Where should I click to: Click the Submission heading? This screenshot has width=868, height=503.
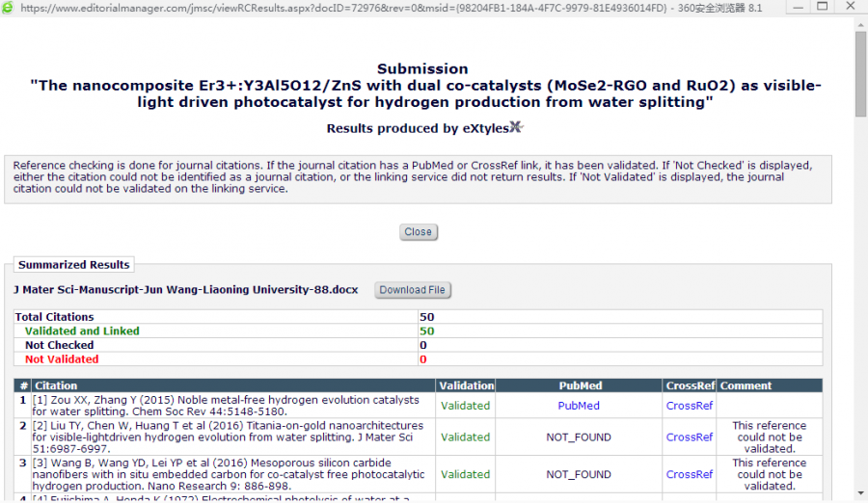click(422, 68)
